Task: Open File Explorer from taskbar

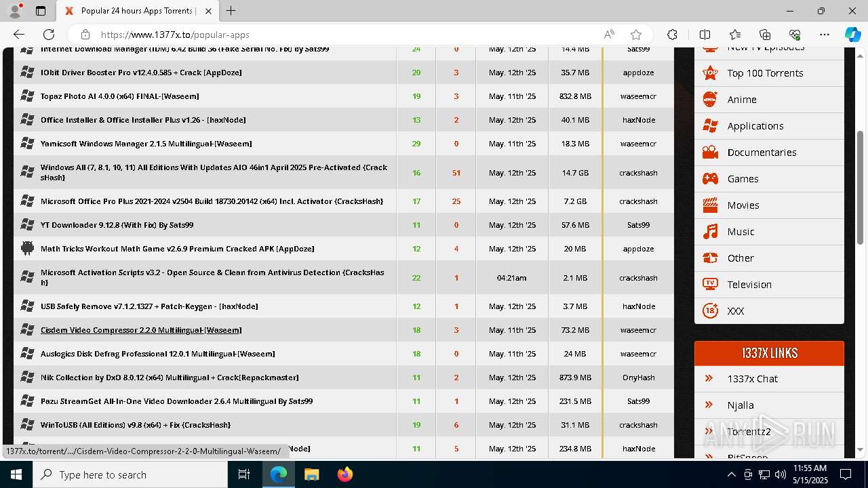Action: click(311, 474)
